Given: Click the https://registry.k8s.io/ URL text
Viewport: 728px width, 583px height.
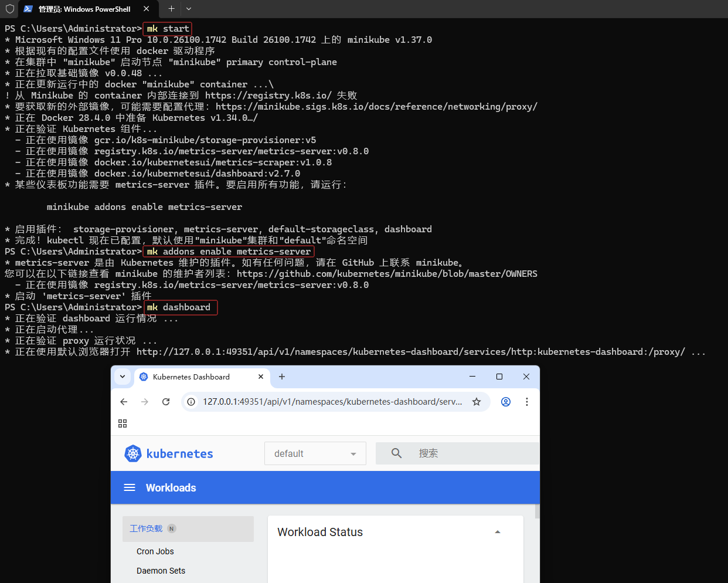Looking at the screenshot, I should click(x=268, y=96).
